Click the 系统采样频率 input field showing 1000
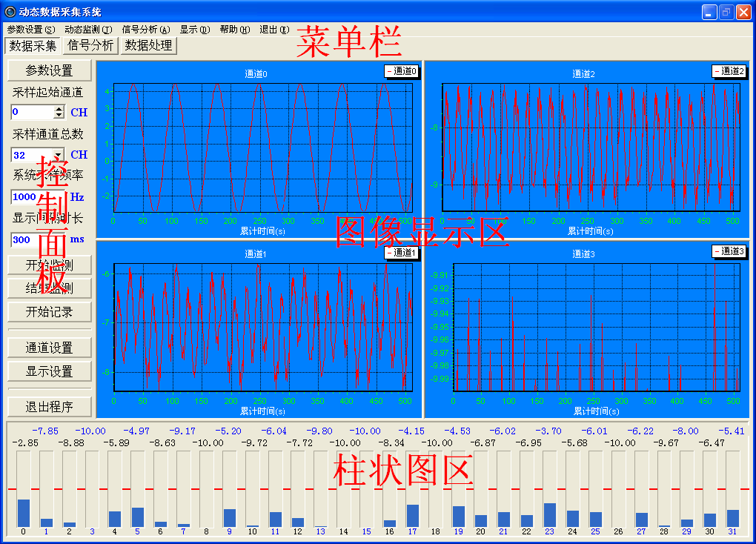The width and height of the screenshot is (756, 544). click(x=39, y=197)
